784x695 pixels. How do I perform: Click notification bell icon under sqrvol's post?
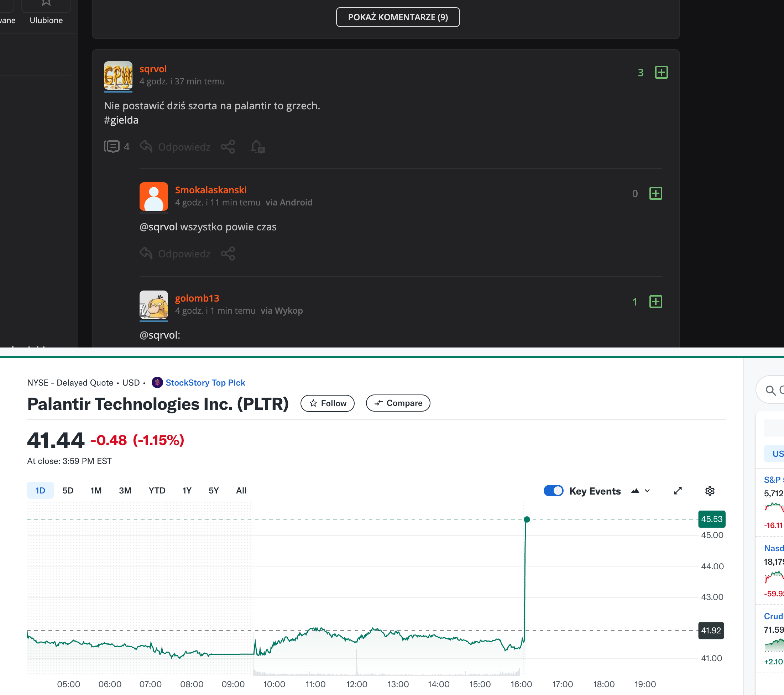coord(257,147)
